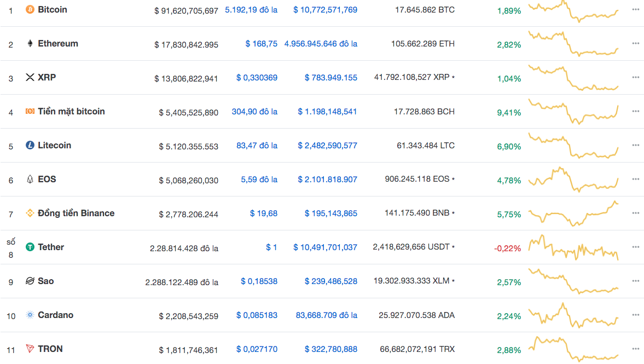Click Bitcoin's price 5.192,19 đô la
The image size is (644, 364).
pos(251,10)
